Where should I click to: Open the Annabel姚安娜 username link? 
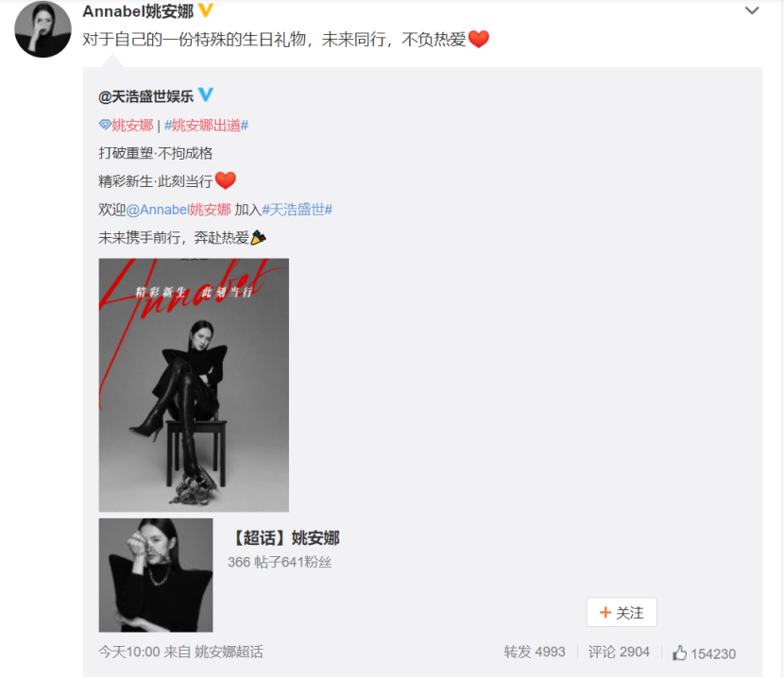(x=138, y=11)
